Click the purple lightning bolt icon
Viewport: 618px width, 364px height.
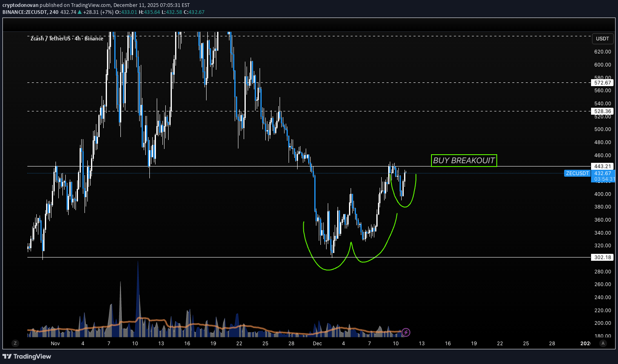coord(406,332)
